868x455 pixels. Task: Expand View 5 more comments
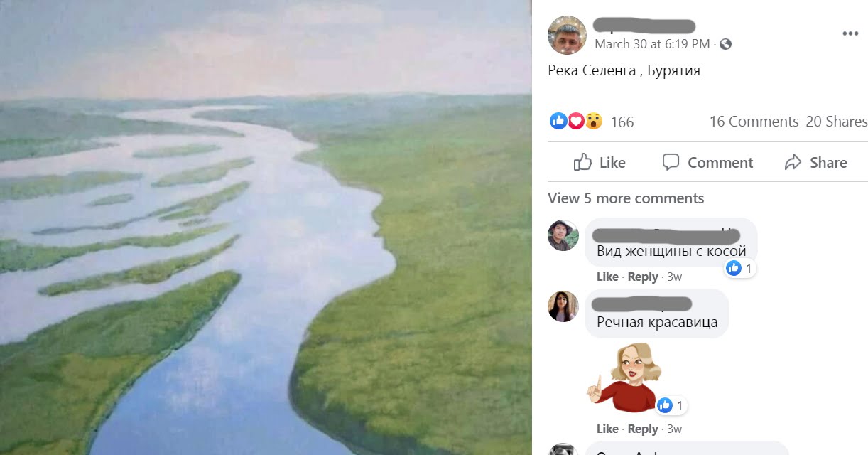626,198
